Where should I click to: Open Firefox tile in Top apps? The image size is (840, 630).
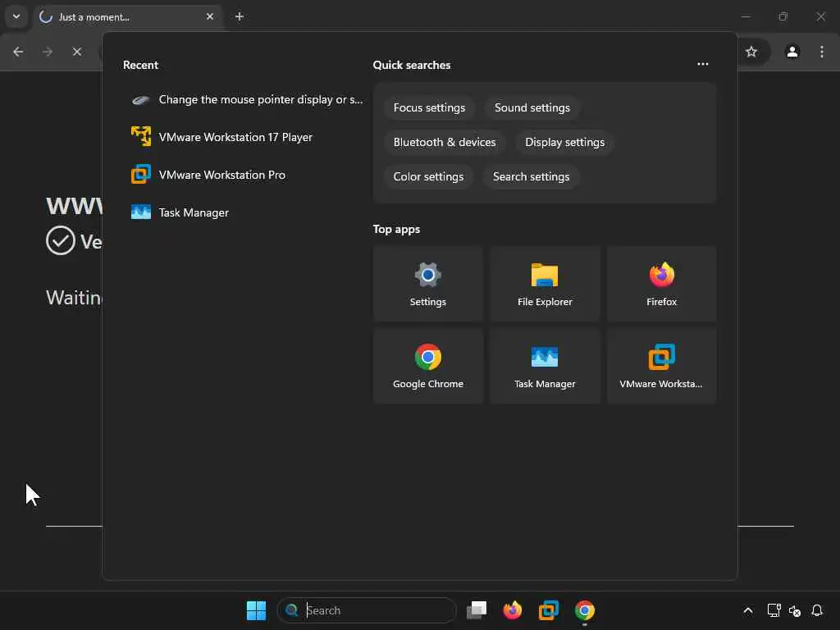(661, 284)
